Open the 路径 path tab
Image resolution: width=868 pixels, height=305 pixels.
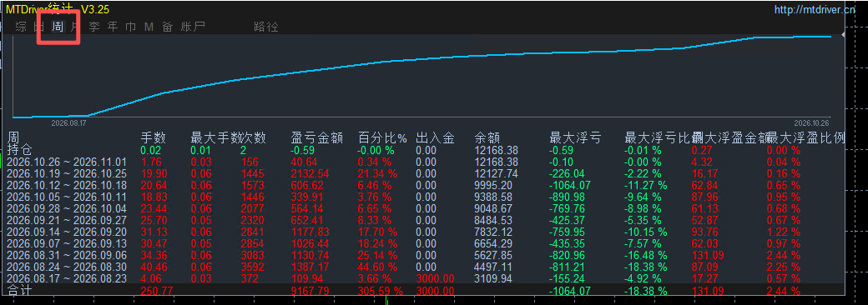(x=266, y=27)
